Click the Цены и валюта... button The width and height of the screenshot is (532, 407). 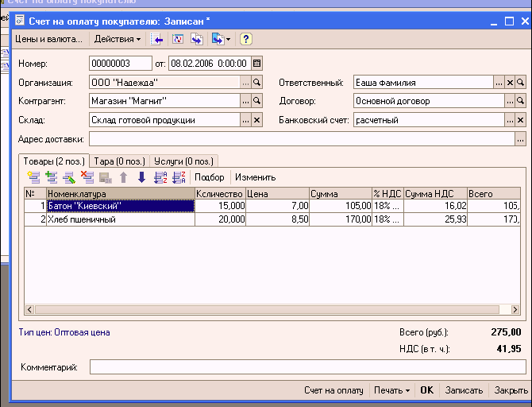point(49,38)
